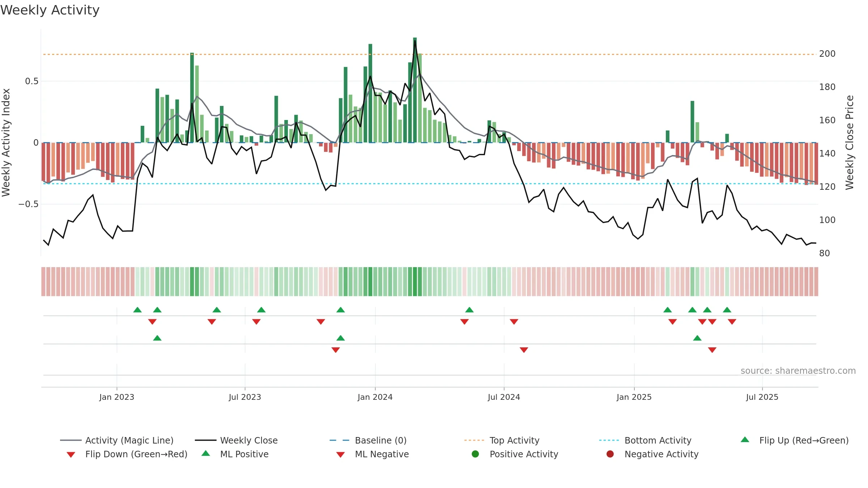868x488 pixels.
Task: Select the Jul 2023 x-axis label
Action: pos(245,397)
